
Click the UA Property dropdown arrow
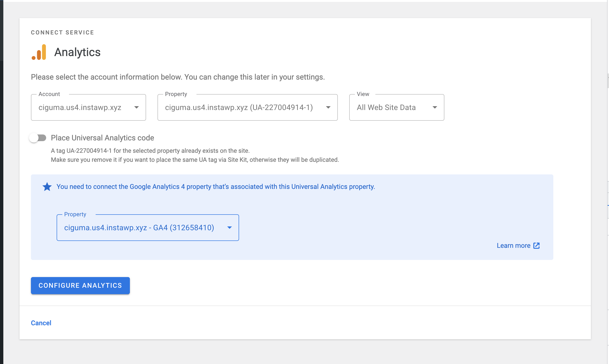point(328,107)
